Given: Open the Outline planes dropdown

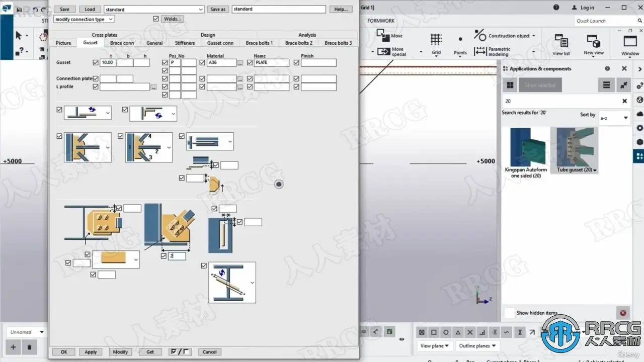Looking at the screenshot, I should click(477, 346).
